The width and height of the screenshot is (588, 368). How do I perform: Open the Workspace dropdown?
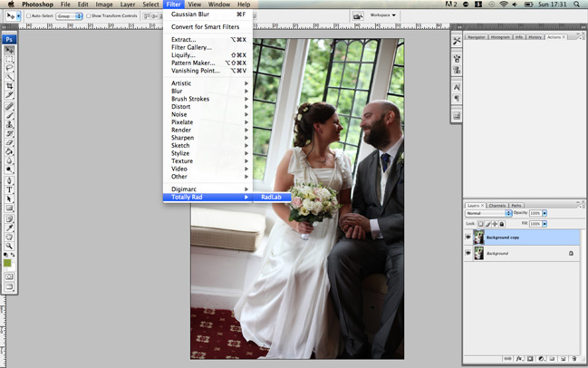383,15
